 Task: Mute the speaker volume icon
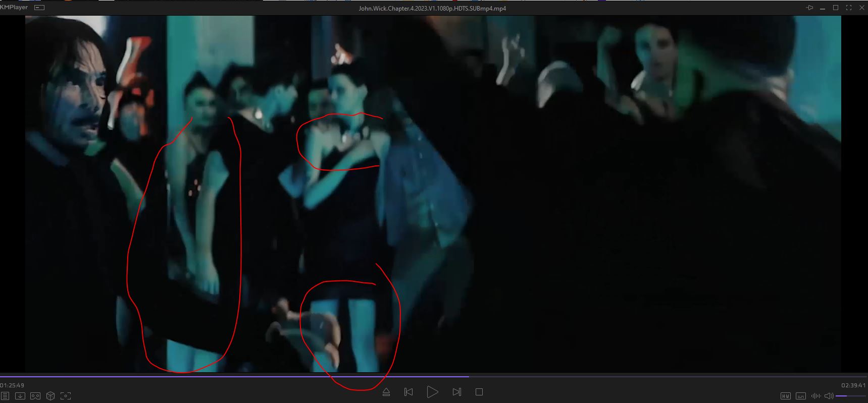[829, 396]
